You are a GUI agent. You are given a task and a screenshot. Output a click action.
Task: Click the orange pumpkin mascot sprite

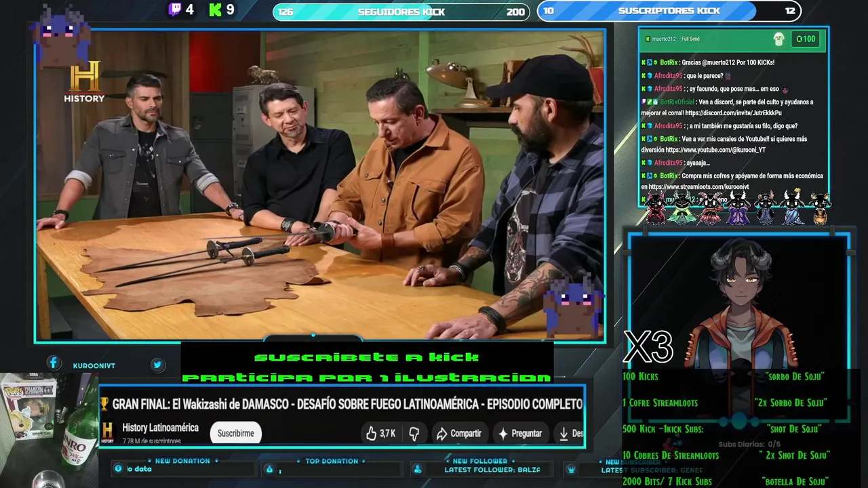point(820,208)
